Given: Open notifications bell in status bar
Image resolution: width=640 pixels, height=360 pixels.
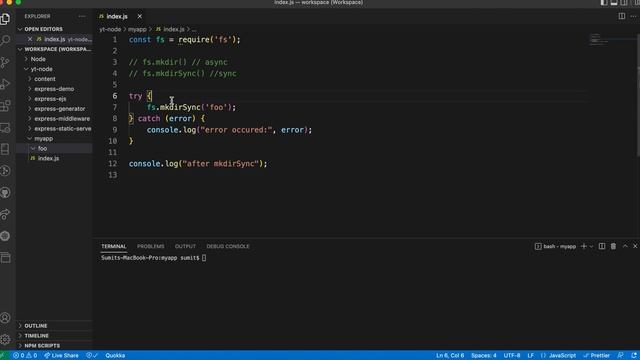Looking at the screenshot, I should tap(634, 356).
